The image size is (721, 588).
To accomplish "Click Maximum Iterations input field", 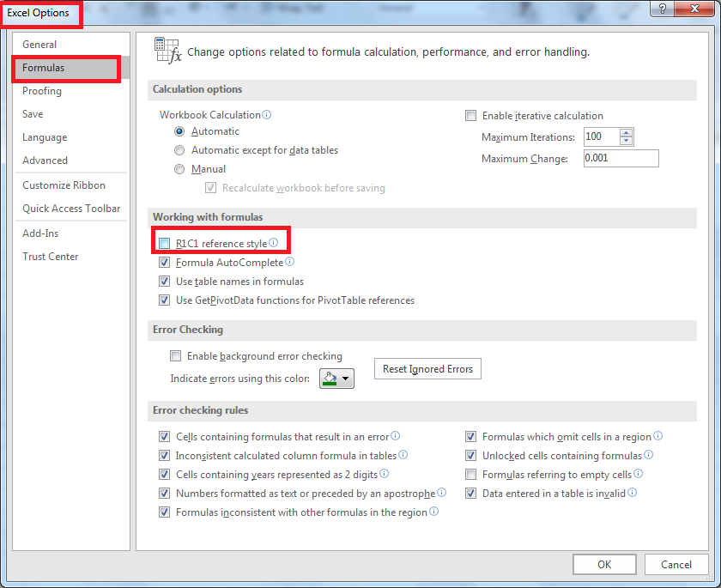I will 602,136.
